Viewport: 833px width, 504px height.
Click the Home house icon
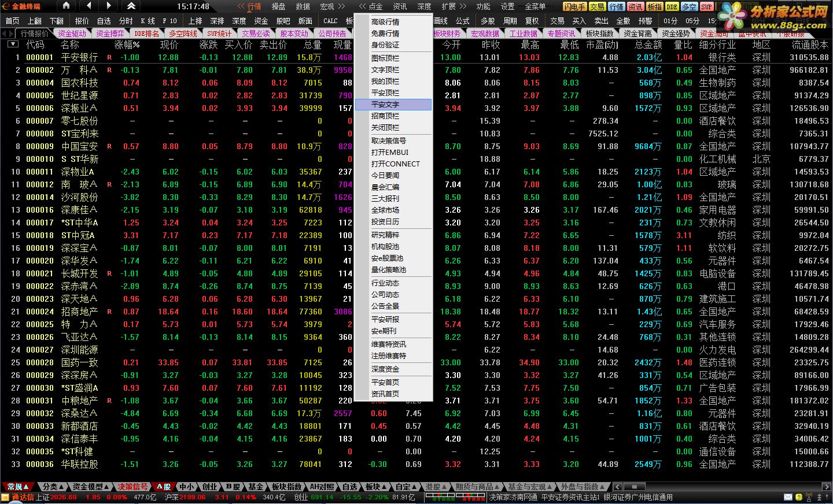[x=66, y=6]
